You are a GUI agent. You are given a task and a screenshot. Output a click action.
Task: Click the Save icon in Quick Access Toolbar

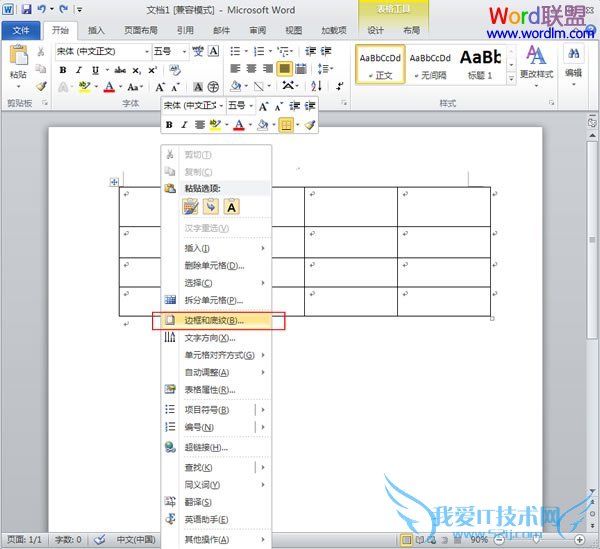(x=26, y=9)
